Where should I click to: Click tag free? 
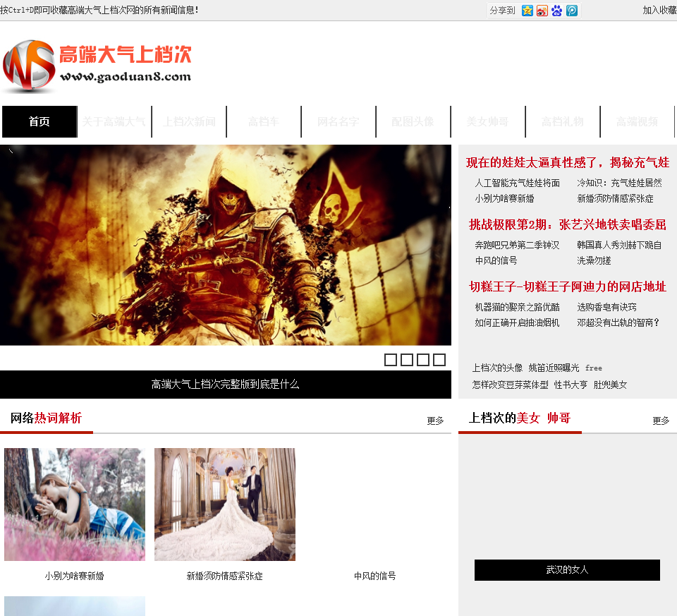point(594,368)
